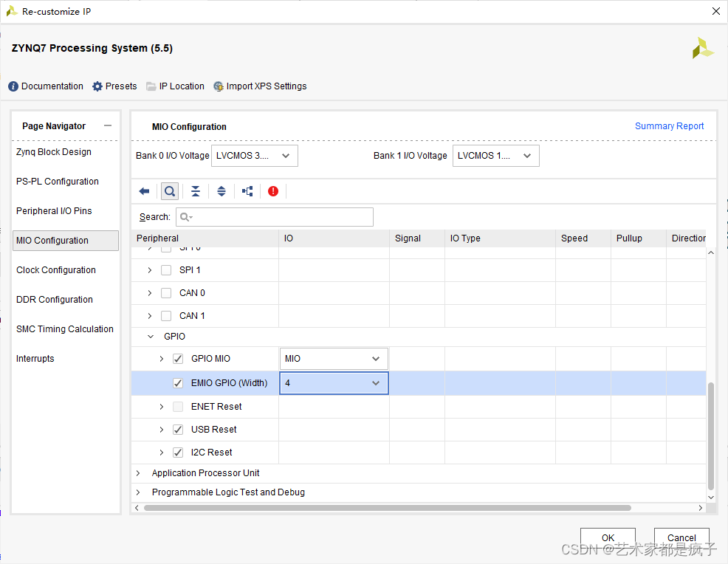This screenshot has width=728, height=564.
Task: Collapse the Page Navigator with minus icon
Action: pyautogui.click(x=108, y=125)
